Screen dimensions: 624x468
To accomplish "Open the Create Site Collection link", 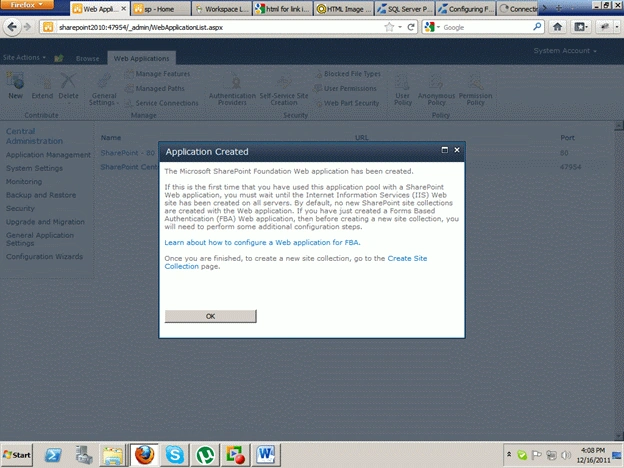I will tap(296, 262).
